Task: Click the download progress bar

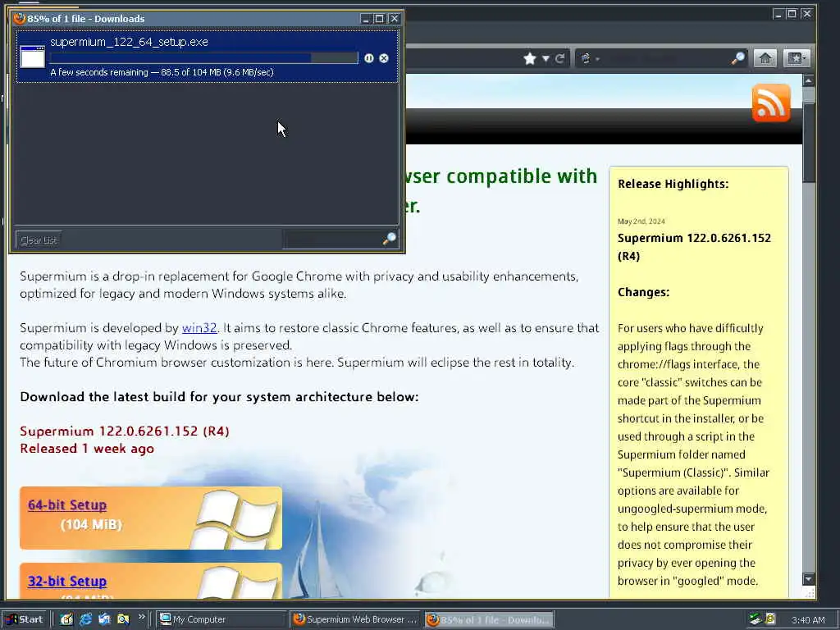Action: pyautogui.click(x=203, y=58)
